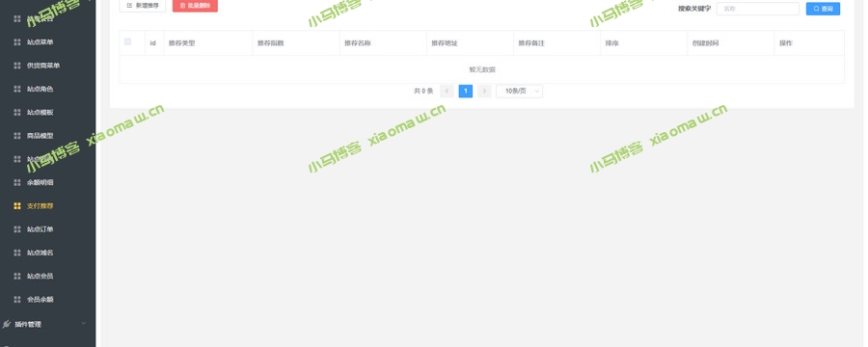Screen dimensions: 868x347
Task: Click the plug icon beside 插件管理
Action: click(7, 324)
